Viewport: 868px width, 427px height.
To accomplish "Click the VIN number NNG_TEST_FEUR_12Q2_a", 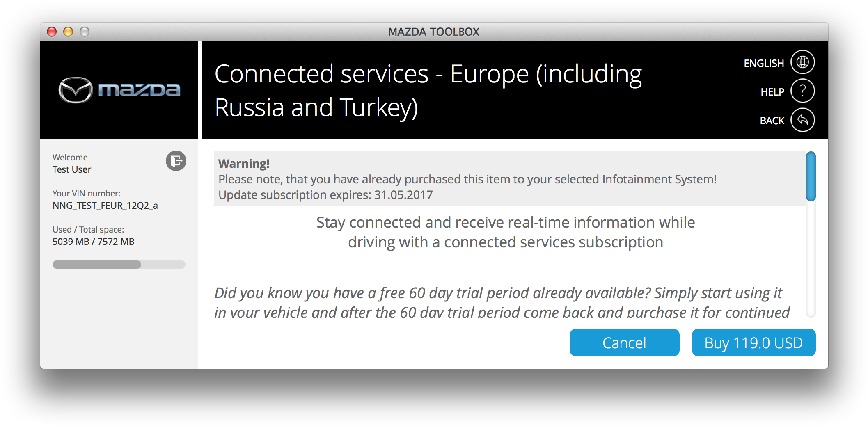I will click(105, 206).
